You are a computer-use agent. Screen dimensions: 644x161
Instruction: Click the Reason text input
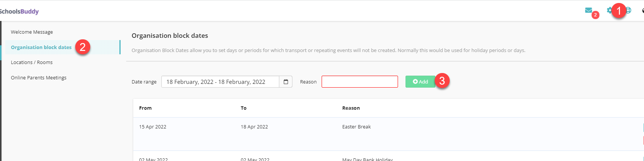coord(360,82)
